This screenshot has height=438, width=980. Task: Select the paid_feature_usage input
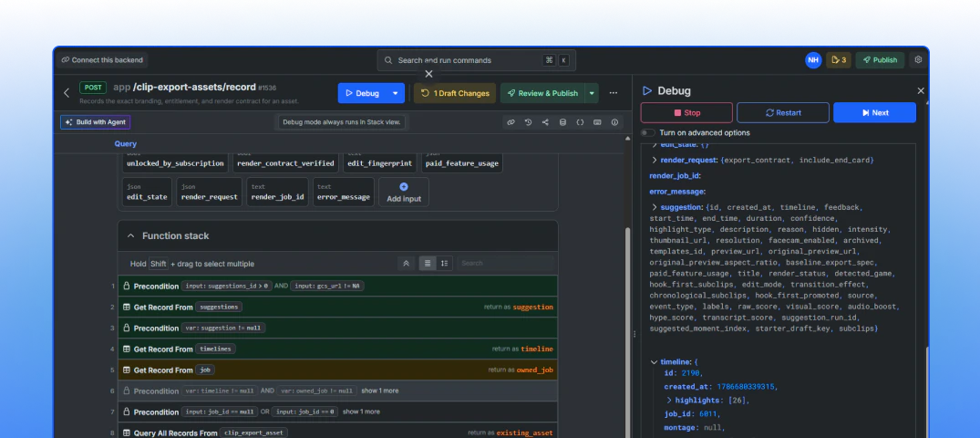tap(462, 163)
